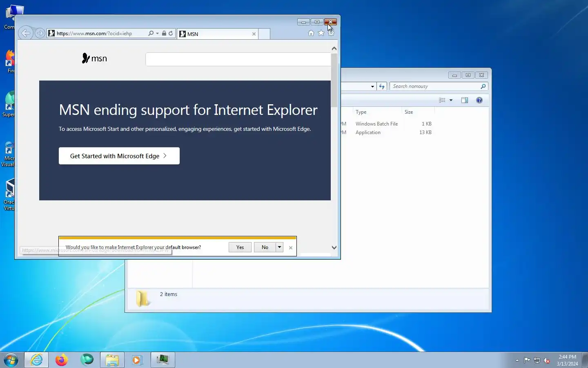Open Explorer address history dropdown arrow

point(372,86)
